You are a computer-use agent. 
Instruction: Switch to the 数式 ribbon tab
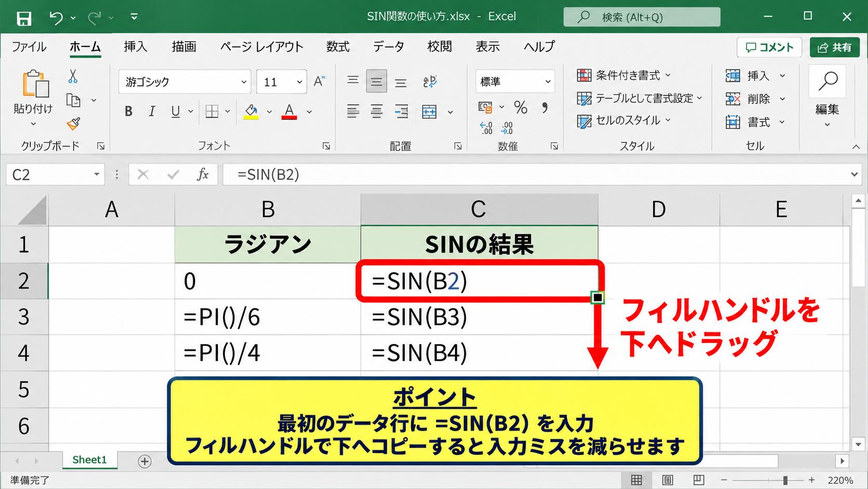point(338,47)
